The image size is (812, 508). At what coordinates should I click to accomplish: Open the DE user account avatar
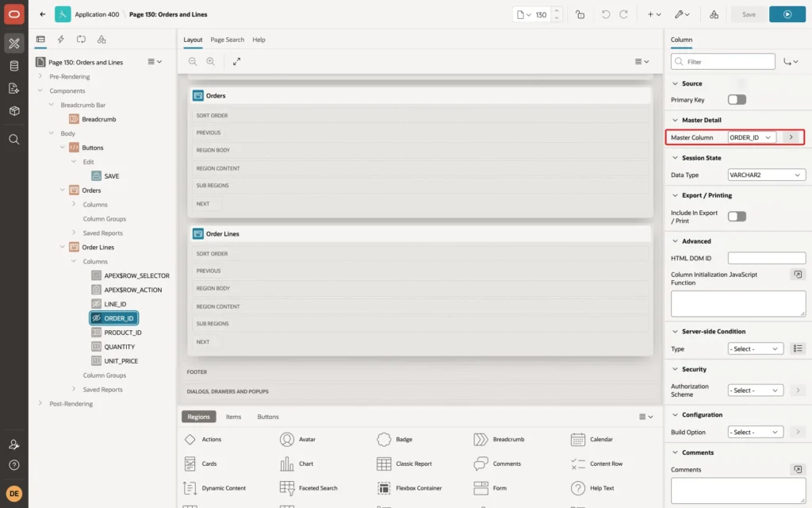[x=14, y=494]
